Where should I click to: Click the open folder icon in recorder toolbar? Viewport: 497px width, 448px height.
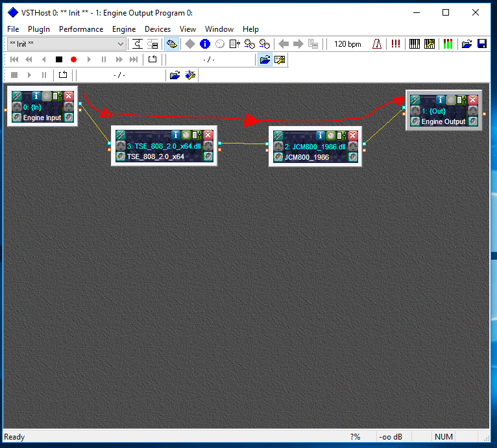pos(175,75)
